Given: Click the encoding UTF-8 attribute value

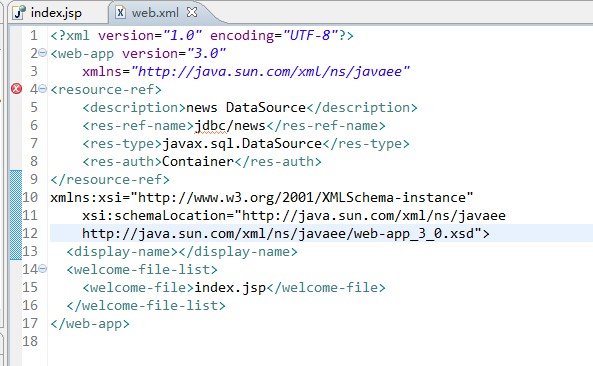Looking at the screenshot, I should click(310, 36).
